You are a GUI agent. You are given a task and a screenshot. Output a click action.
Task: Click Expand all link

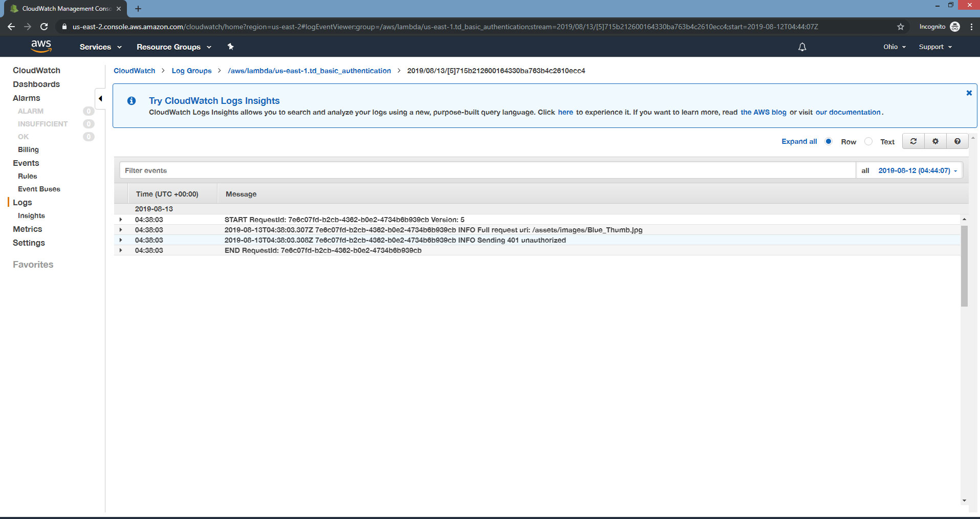coord(799,141)
